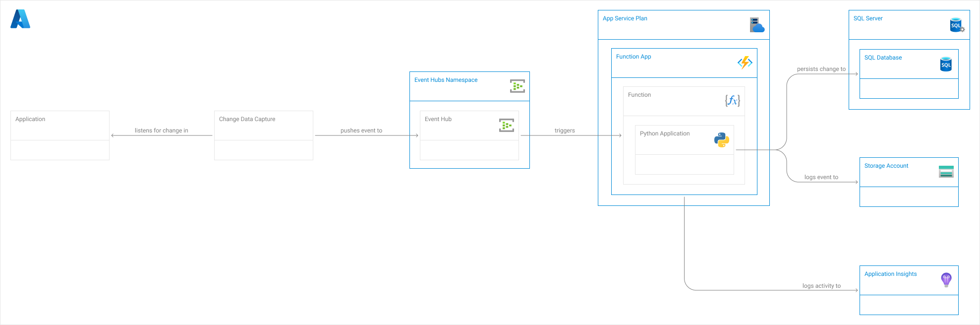Select the Application Insights label
This screenshot has height=325, width=980.
click(x=890, y=274)
